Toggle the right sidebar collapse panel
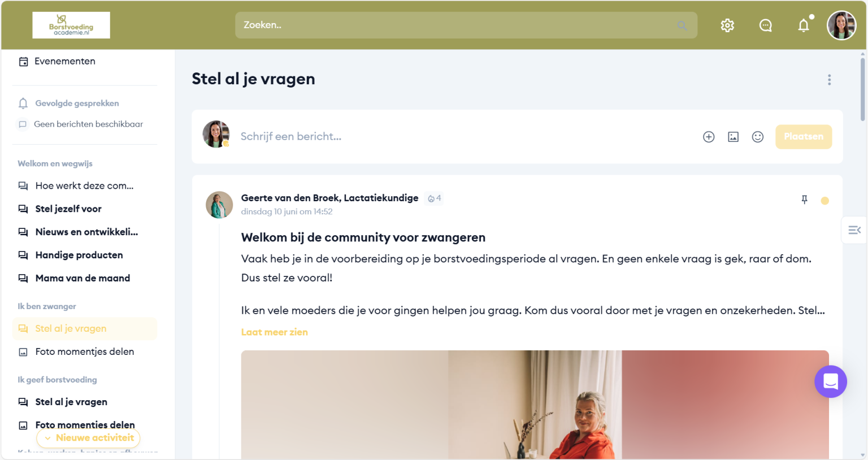 click(854, 230)
